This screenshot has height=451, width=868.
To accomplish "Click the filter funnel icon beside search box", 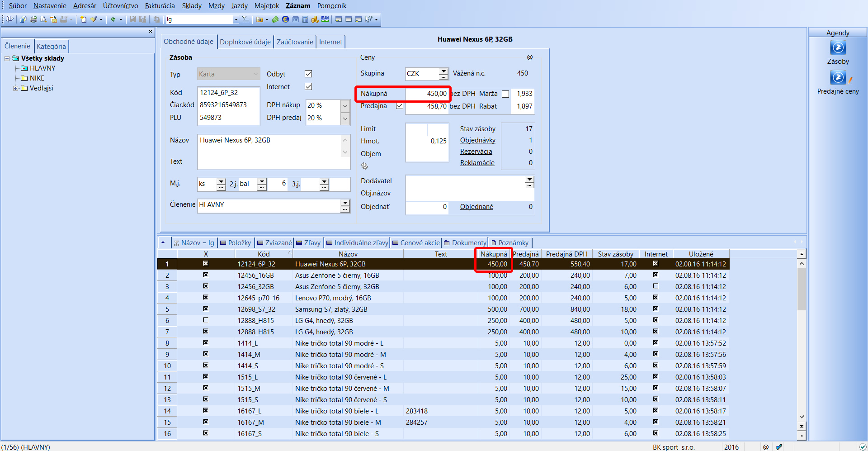I will [245, 19].
